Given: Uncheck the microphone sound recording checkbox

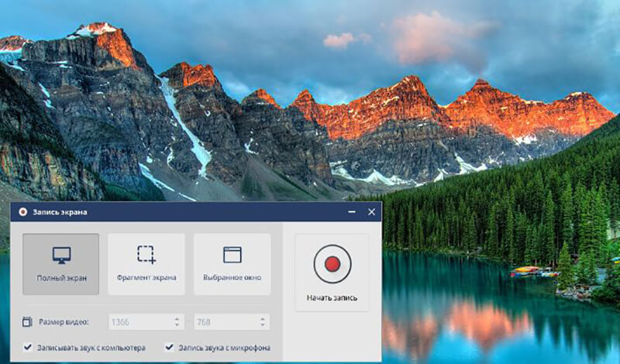Looking at the screenshot, I should (169, 348).
